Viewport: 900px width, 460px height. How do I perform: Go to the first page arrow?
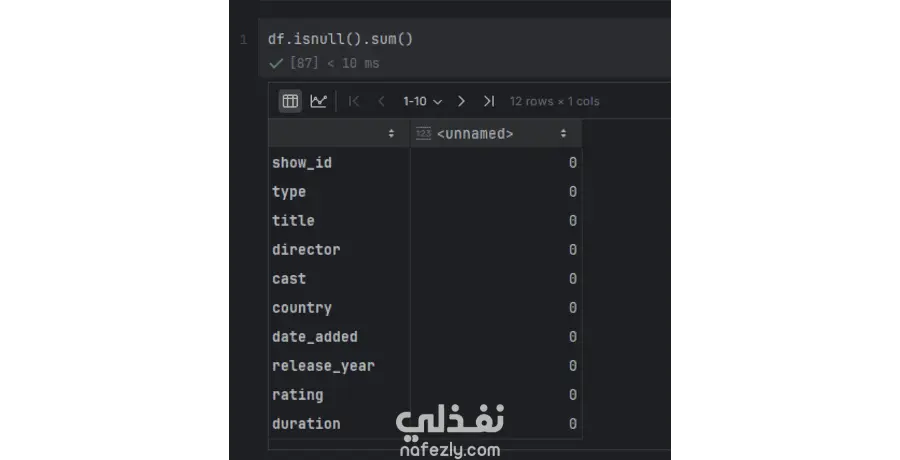click(x=354, y=101)
